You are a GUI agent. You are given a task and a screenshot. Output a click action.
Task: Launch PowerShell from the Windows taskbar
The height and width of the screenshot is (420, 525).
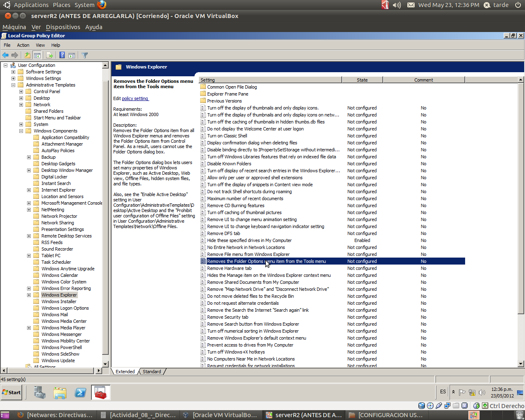(80, 393)
